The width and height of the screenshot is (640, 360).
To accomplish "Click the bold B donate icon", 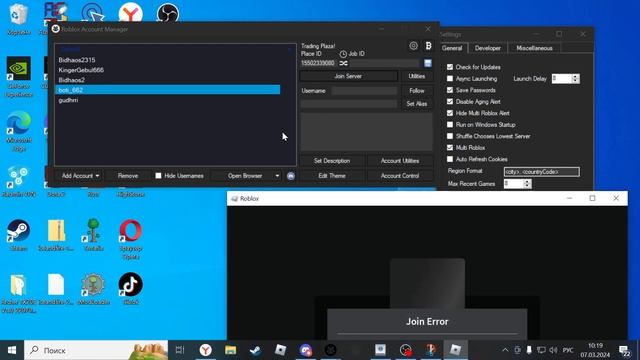I will tap(428, 46).
